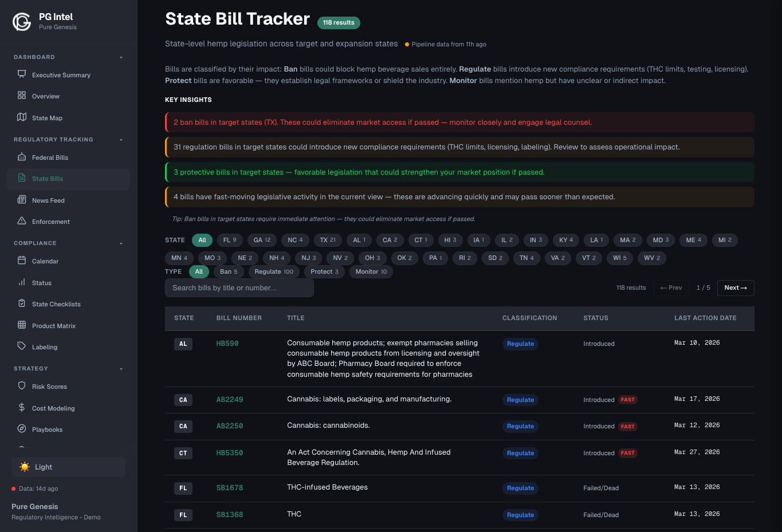
Task: Switch to Light theme
Action: tap(68, 467)
